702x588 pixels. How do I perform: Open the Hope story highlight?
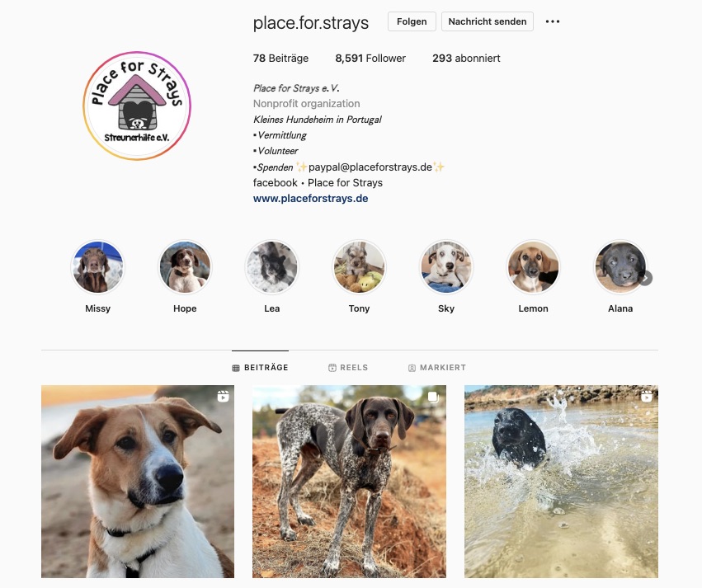185,267
